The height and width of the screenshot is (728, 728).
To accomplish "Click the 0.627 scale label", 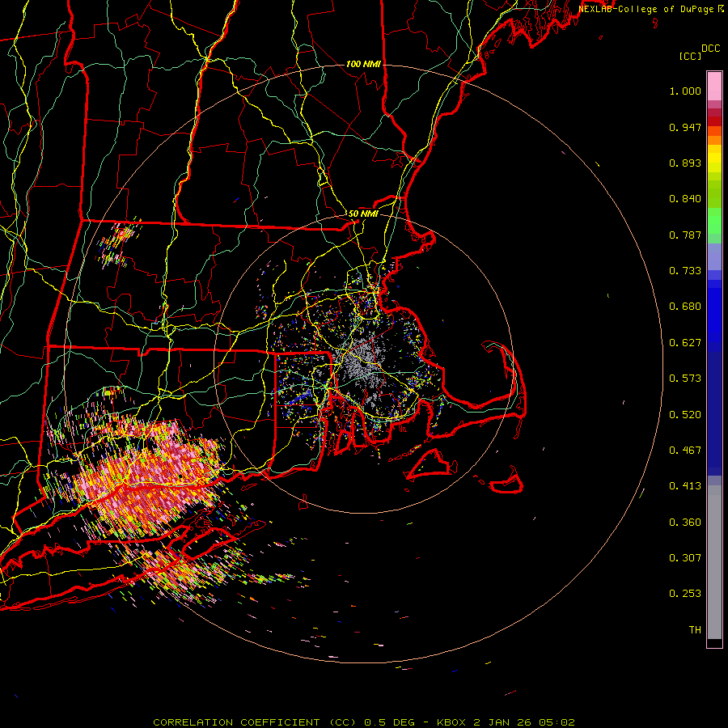I will pos(685,343).
